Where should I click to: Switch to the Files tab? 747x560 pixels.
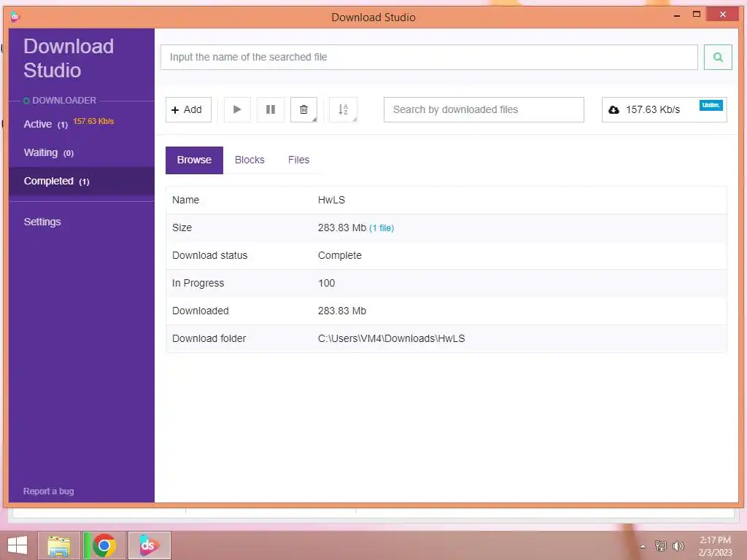click(298, 160)
